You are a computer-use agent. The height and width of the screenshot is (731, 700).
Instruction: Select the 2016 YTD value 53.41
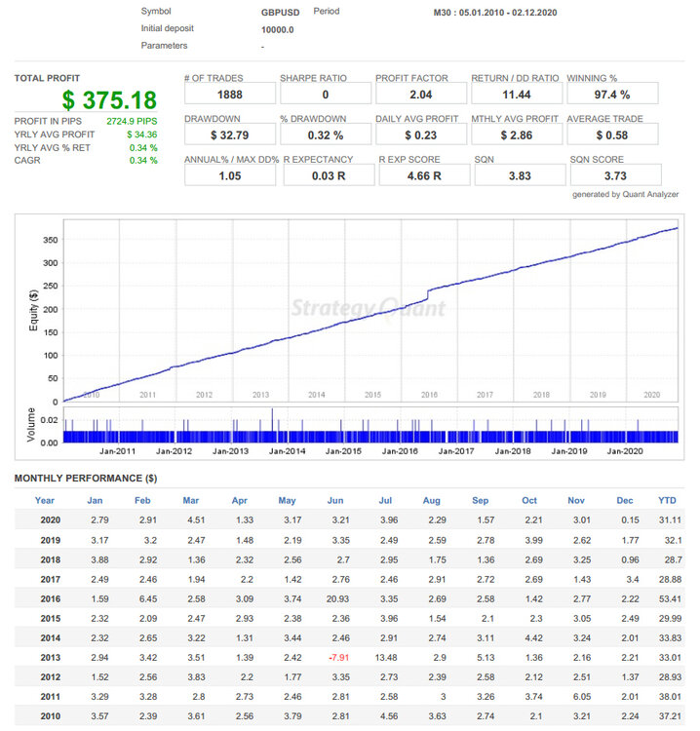coord(670,598)
